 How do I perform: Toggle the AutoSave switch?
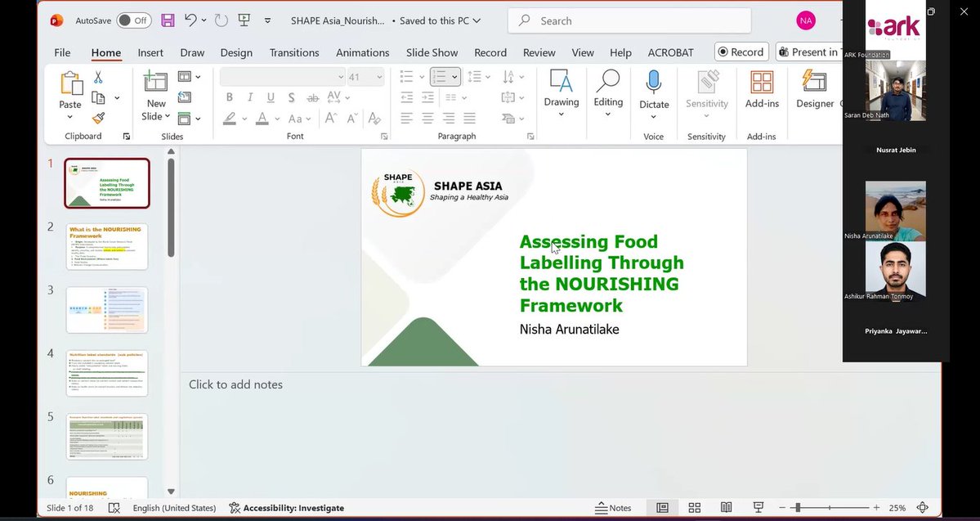click(134, 20)
